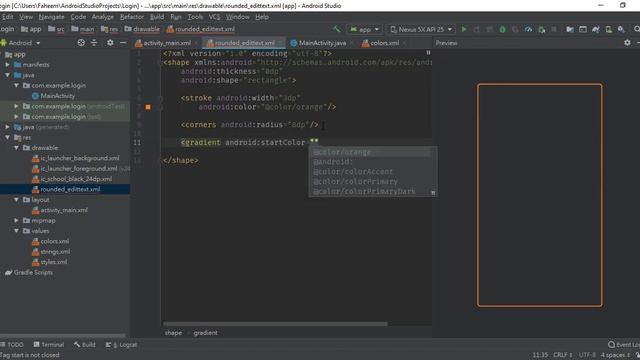The width and height of the screenshot is (640, 360).
Task: Collapse all in Project panel
Action: pyautogui.click(x=94, y=42)
